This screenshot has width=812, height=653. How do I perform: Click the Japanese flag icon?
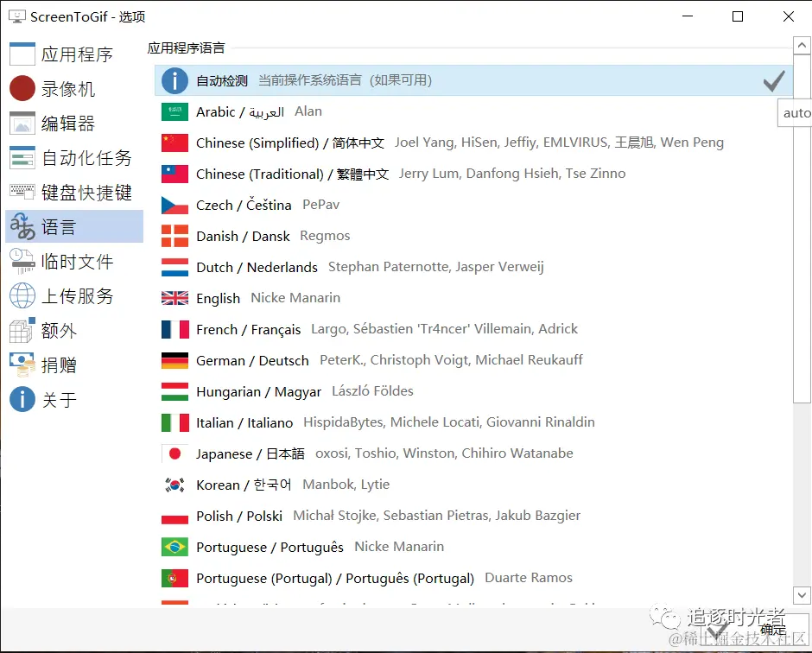(x=174, y=453)
